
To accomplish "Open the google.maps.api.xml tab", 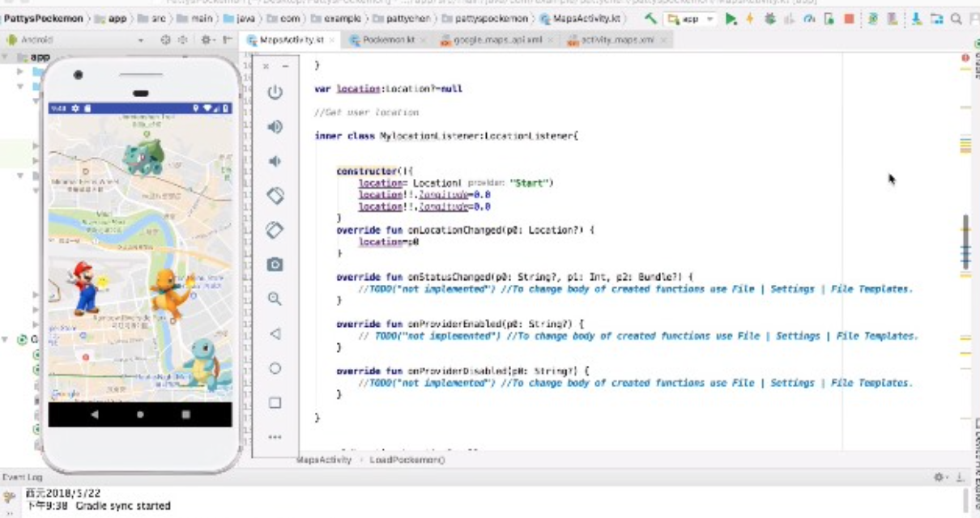I will [x=496, y=40].
